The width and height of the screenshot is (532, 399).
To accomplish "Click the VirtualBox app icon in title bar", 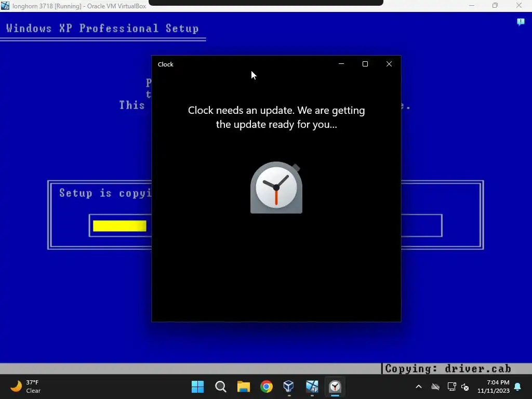I will click(5, 6).
